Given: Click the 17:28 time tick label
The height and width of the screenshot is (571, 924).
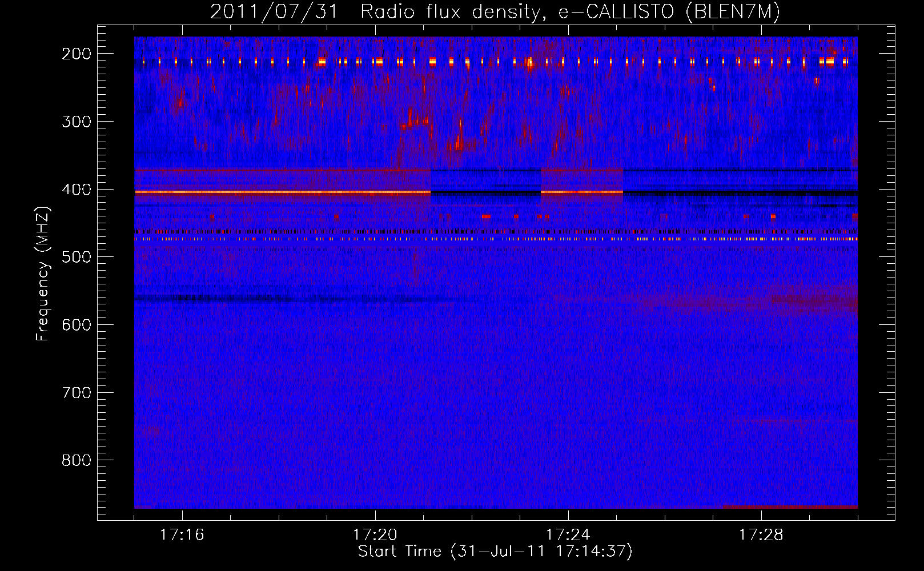Looking at the screenshot, I should click(761, 535).
